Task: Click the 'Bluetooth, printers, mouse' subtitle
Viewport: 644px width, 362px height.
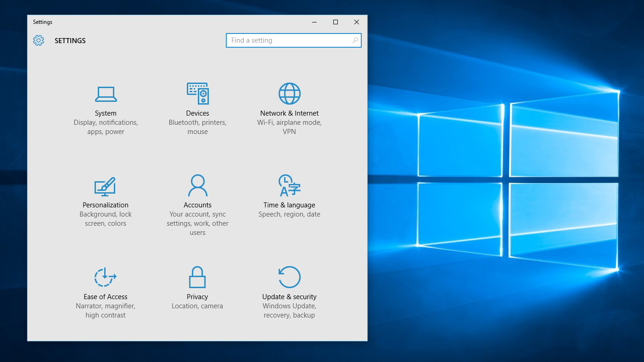Action: click(197, 127)
